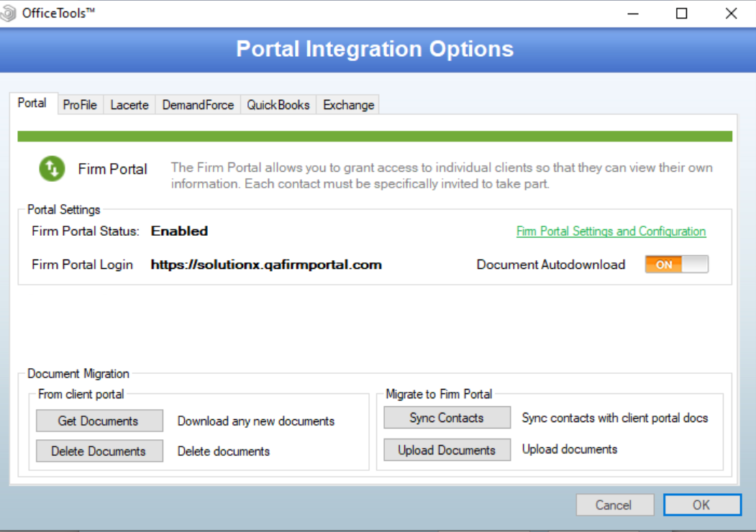Maximize the OfficeTools window
756x532 pixels.
pos(682,14)
